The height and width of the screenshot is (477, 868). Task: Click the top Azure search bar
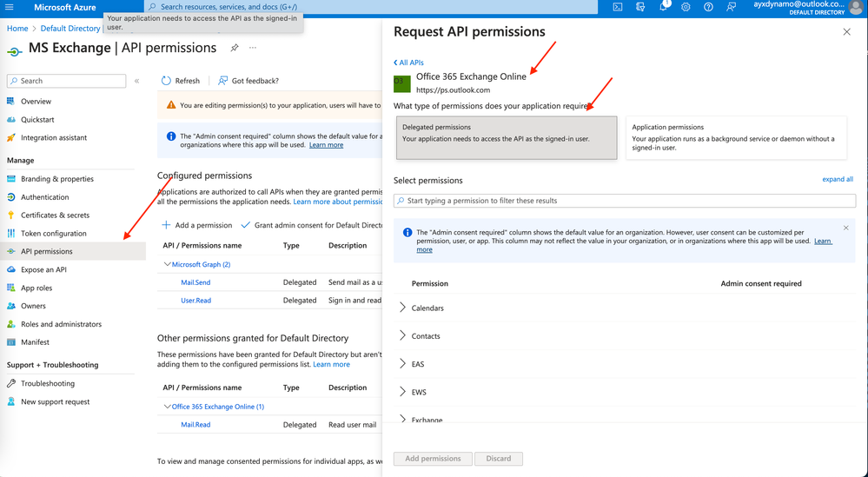(371, 7)
